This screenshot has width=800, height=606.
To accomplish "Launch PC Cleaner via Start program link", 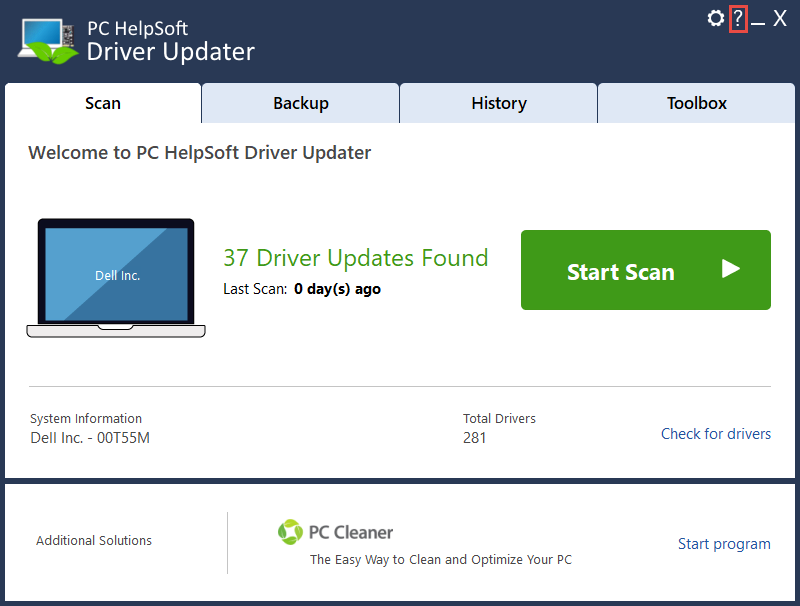I will pos(724,544).
